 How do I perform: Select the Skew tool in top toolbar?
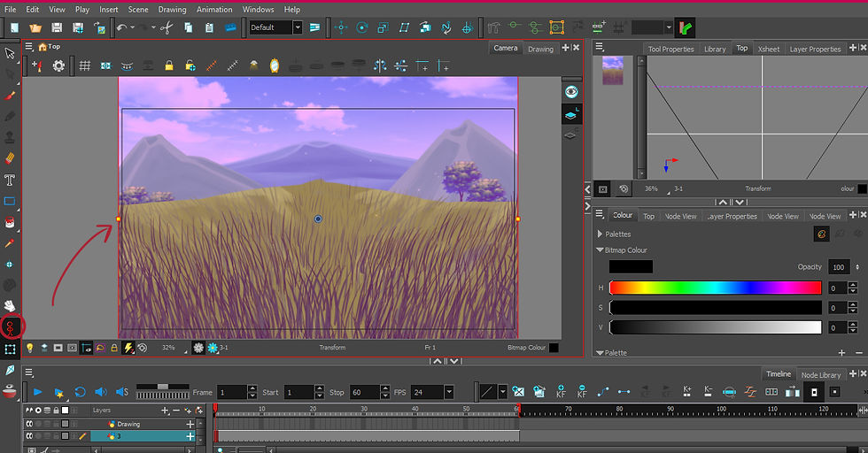point(404,27)
